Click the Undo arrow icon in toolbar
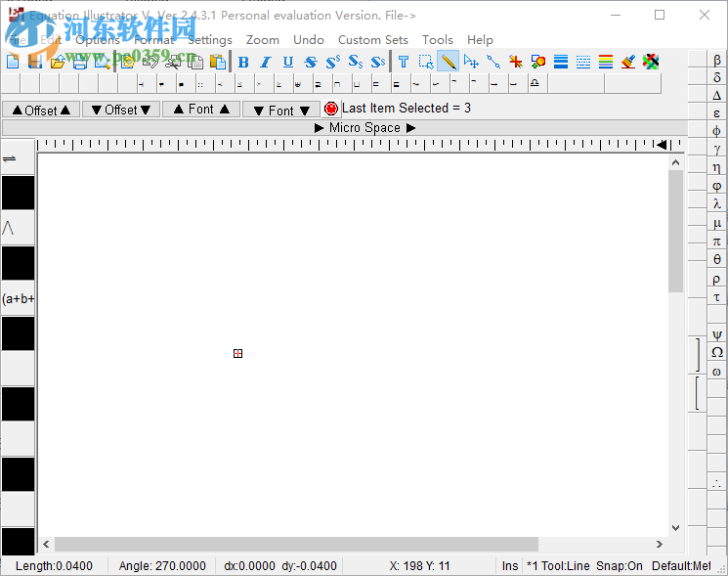The width and height of the screenshot is (728, 576). (150, 62)
